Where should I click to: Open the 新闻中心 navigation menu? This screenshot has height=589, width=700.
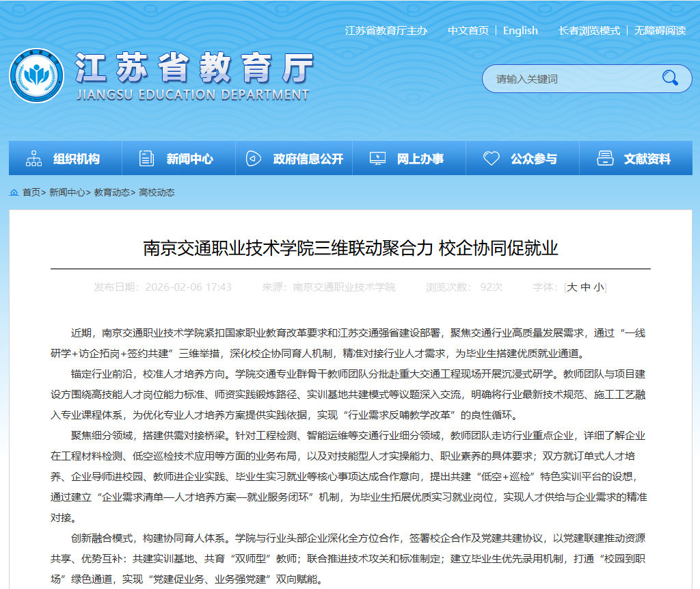point(189,159)
